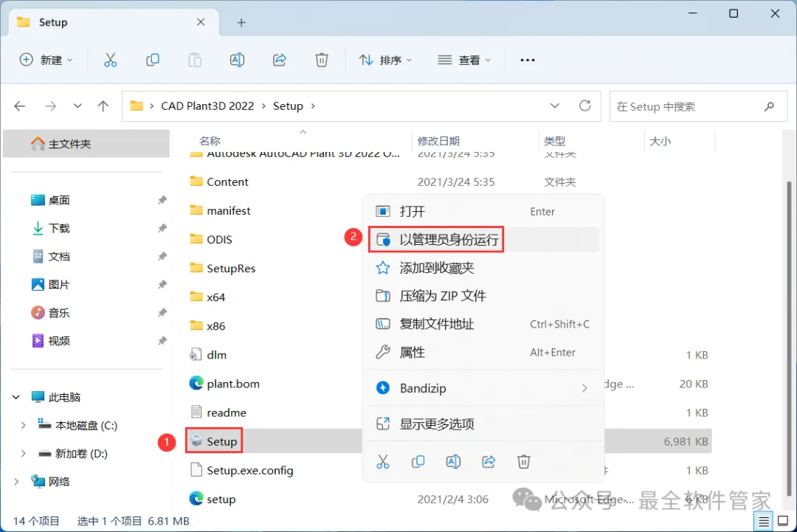
Task: Open 桌面 in the sidebar
Action: pos(59,200)
